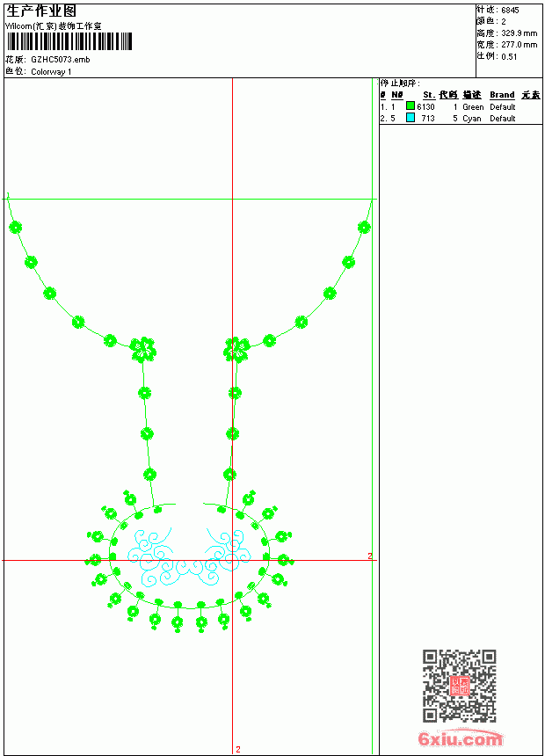The width and height of the screenshot is (545, 756).
Task: Click the green marker 1 at the top left
Action: pyautogui.click(x=8, y=195)
